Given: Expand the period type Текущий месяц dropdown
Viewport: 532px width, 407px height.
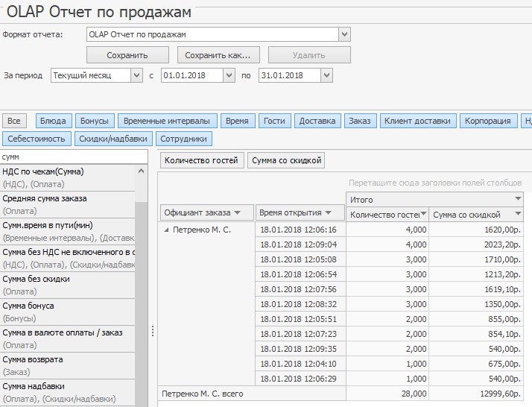Looking at the screenshot, I should coord(136,75).
